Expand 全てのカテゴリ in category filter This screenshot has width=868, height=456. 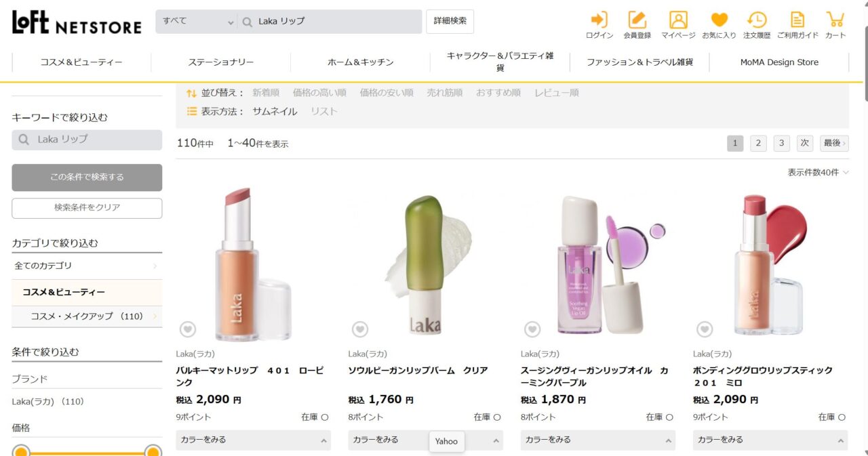tap(87, 266)
